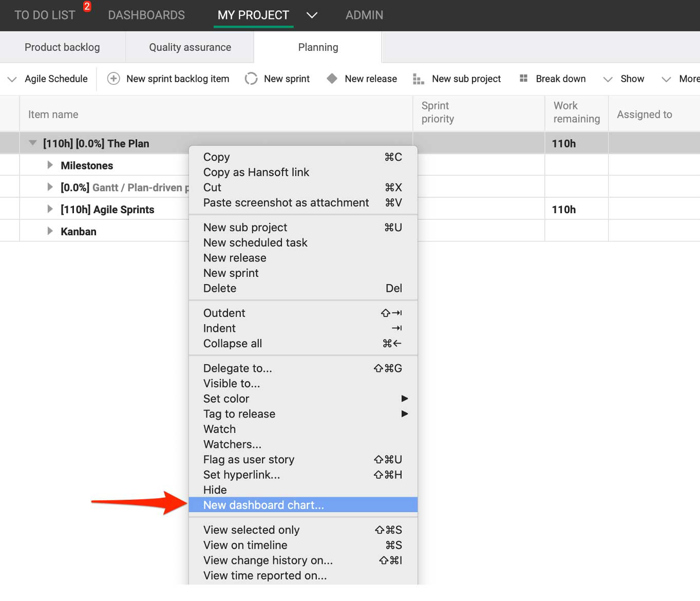Open the Agile Schedule dropdown chevron
The height and width of the screenshot is (601, 700).
tap(12, 79)
